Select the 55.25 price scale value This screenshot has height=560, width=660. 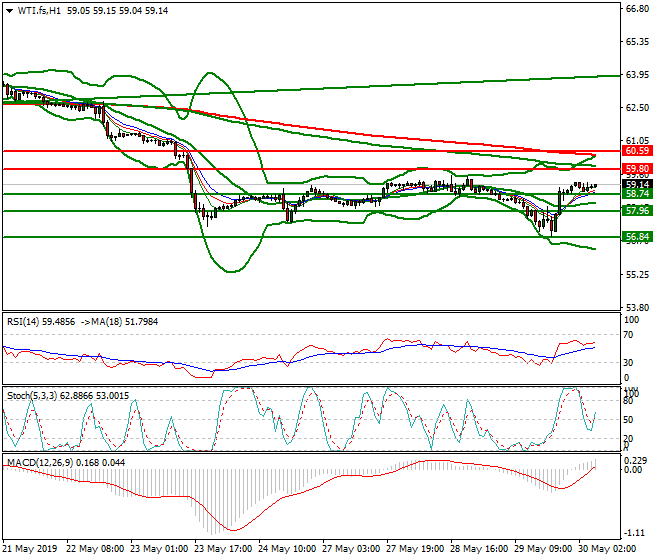[637, 275]
